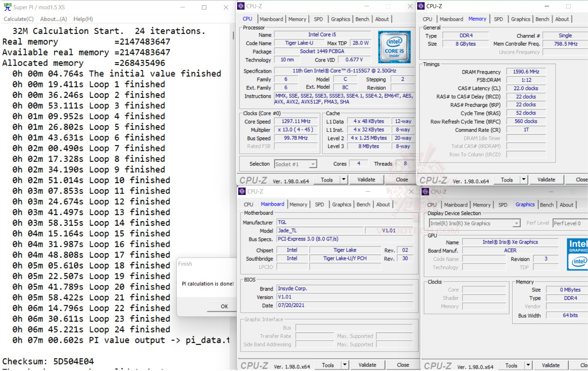Click the Intel Graphics logo badge
Viewport: 588px width, 371px height.
(x=577, y=254)
